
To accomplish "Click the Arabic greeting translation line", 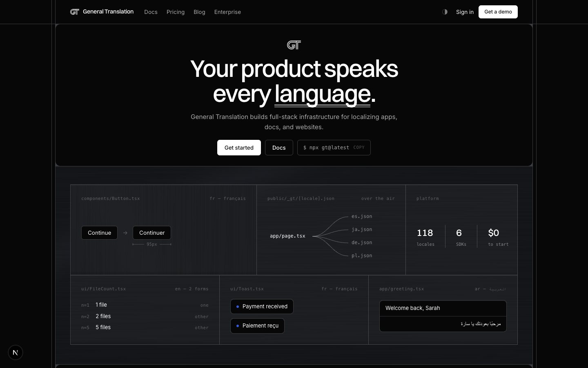I will tap(443, 324).
